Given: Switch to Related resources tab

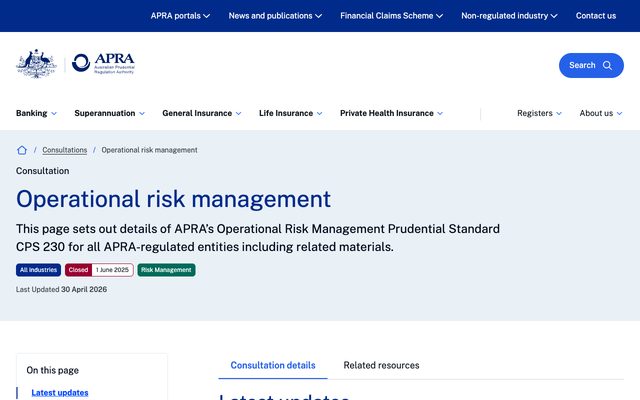Looking at the screenshot, I should pyautogui.click(x=381, y=365).
